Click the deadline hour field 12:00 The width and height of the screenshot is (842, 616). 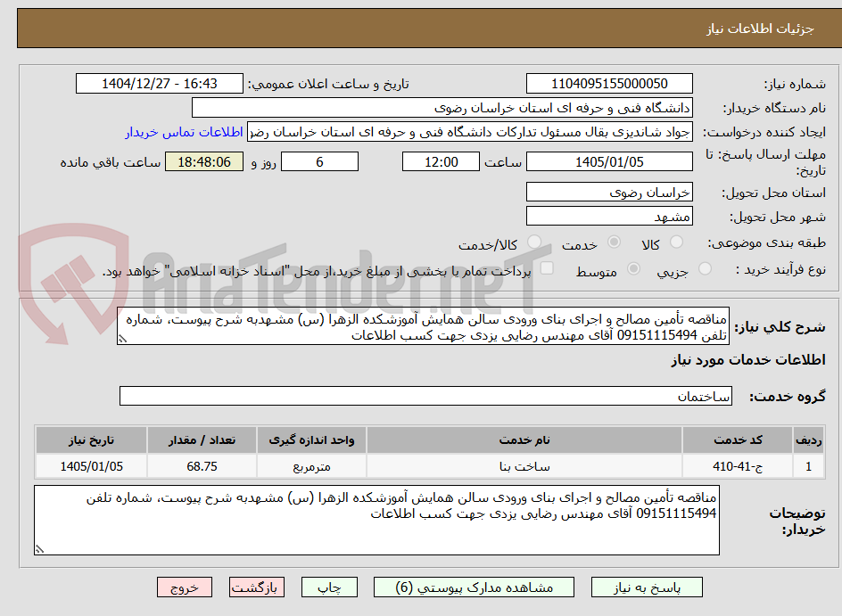(x=441, y=161)
